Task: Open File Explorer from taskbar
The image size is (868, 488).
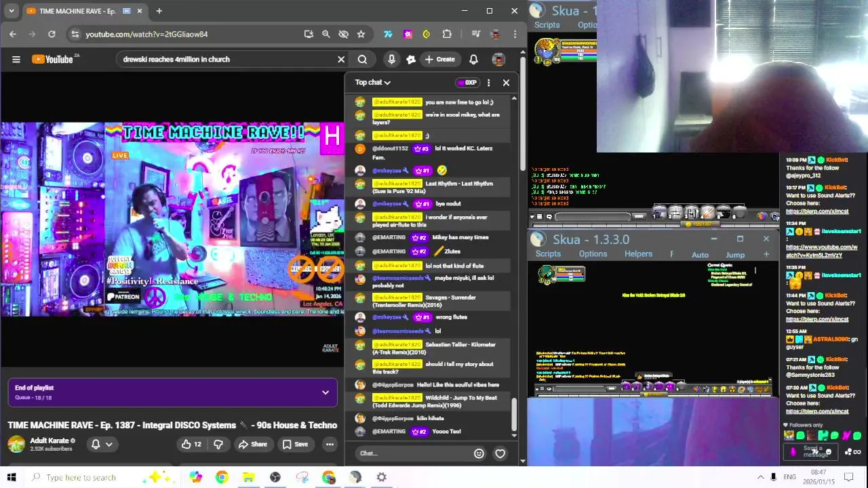Action: 248,477
